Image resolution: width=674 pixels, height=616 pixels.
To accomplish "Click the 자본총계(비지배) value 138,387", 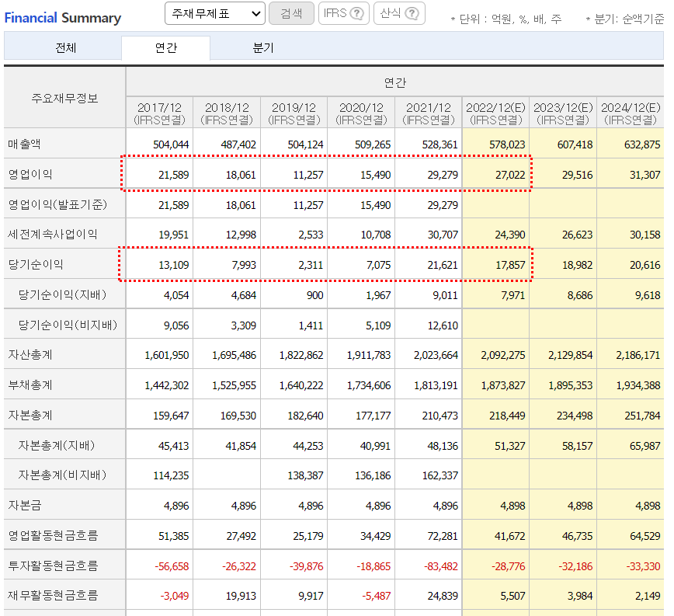I will (305, 475).
